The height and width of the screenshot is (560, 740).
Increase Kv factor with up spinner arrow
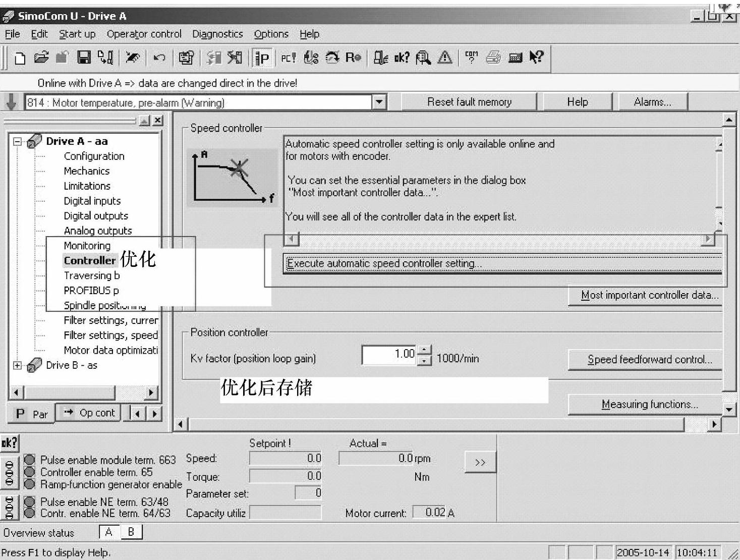pyautogui.click(x=425, y=349)
